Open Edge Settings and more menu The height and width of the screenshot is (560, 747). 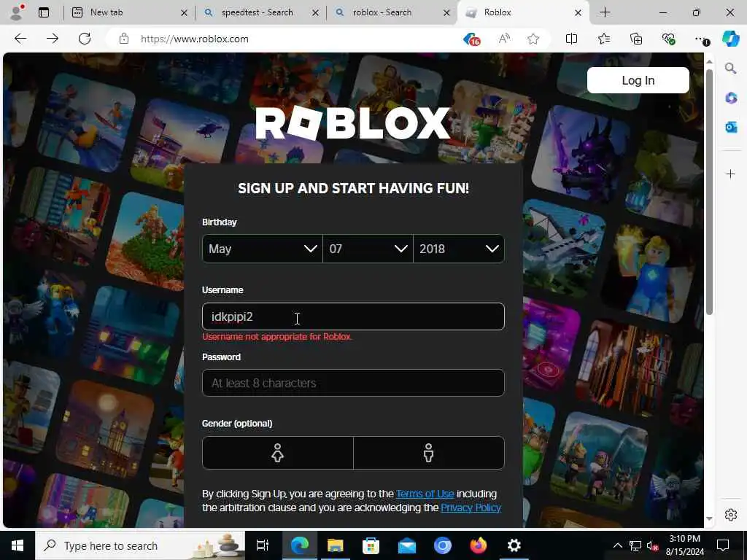701,39
